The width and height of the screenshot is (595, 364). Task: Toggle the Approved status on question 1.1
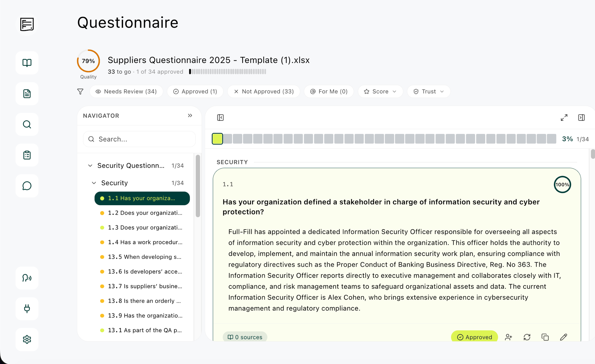click(475, 337)
